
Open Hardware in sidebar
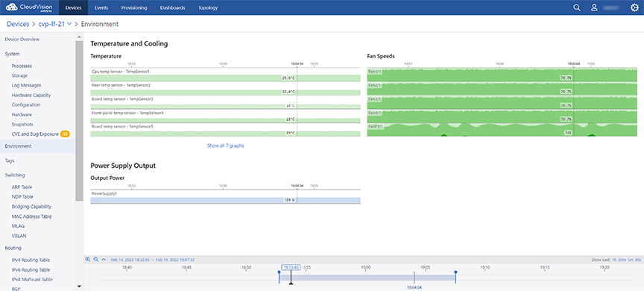coord(22,115)
